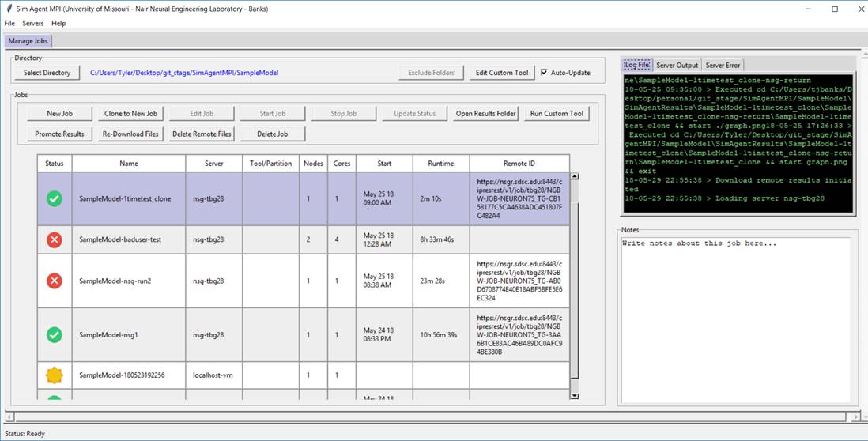Image resolution: width=868 pixels, height=441 pixels.
Task: Toggle the Auto-Update checkbox
Action: (x=544, y=73)
